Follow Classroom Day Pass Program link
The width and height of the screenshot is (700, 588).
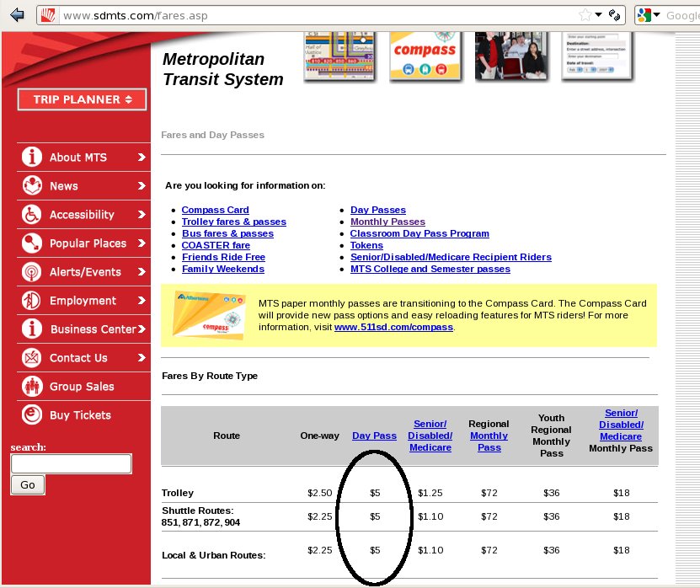click(x=419, y=233)
